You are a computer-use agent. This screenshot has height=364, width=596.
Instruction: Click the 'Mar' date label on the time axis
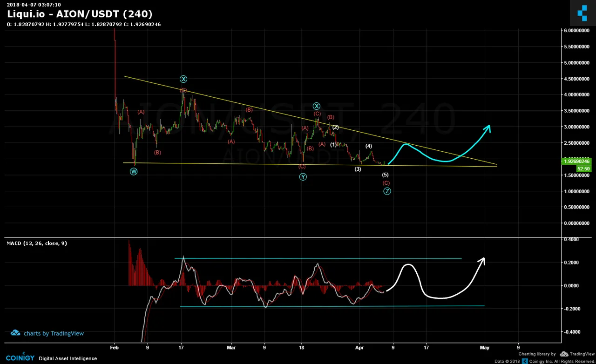(232, 347)
